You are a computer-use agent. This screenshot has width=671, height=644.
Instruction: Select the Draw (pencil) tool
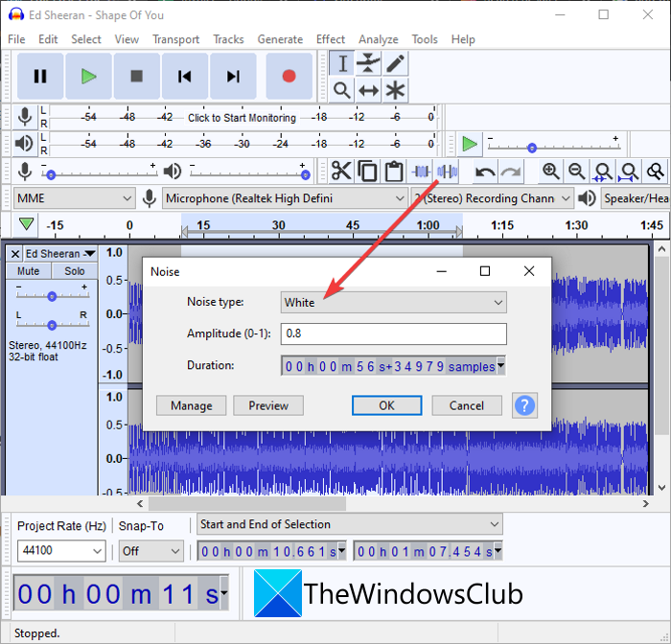[395, 63]
